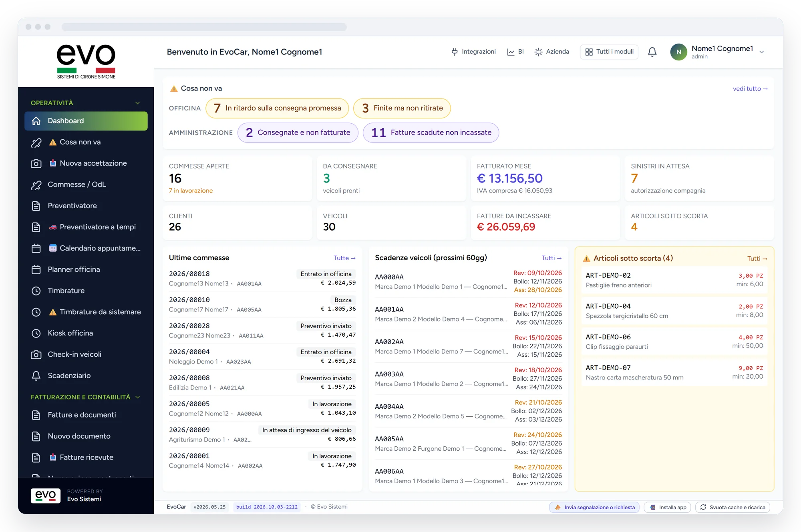The height and width of the screenshot is (532, 801).
Task: Click the BI chart icon
Action: [x=511, y=52]
